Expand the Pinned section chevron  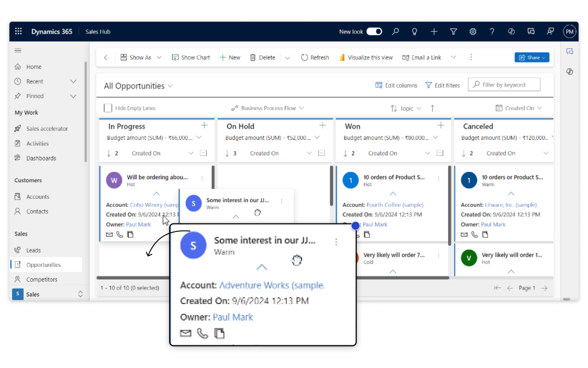click(73, 96)
